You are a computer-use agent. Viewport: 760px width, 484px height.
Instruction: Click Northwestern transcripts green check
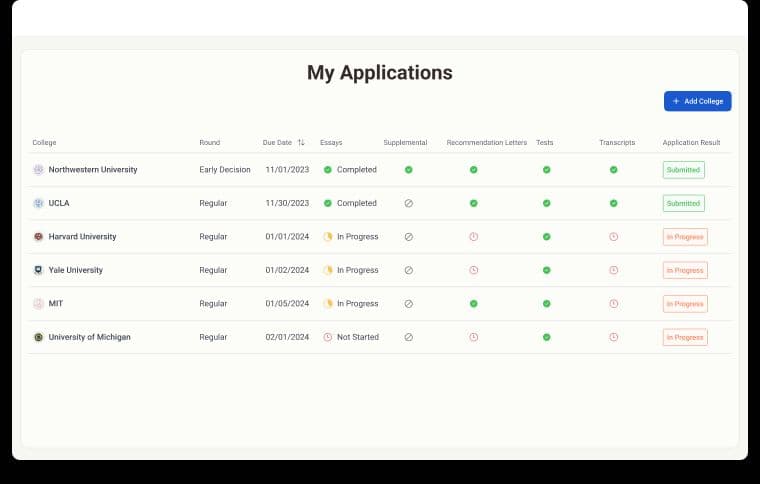[x=614, y=170]
